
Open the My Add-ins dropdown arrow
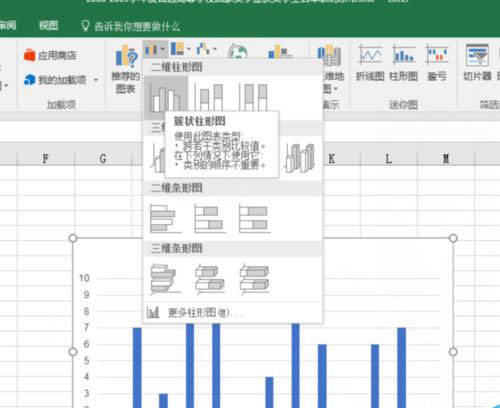pyautogui.click(x=96, y=80)
